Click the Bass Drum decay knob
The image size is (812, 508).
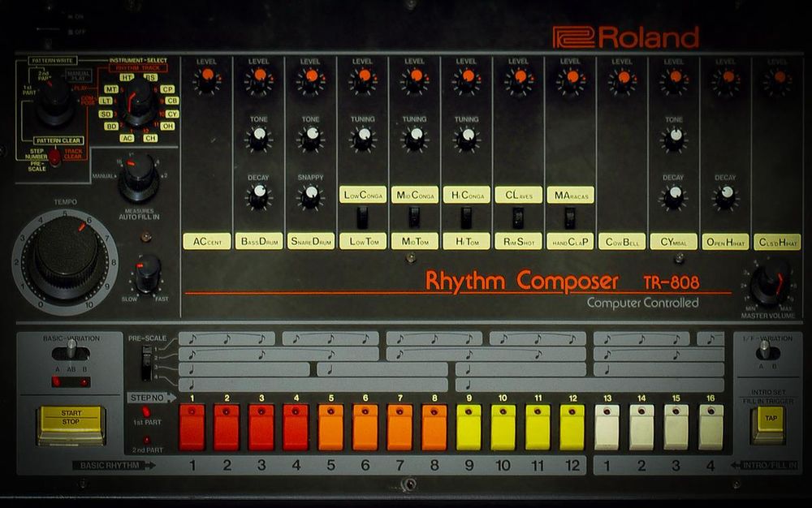click(x=258, y=196)
